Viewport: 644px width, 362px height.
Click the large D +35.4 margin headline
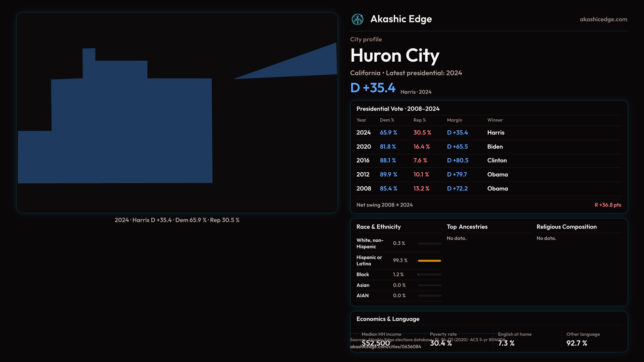373,88
